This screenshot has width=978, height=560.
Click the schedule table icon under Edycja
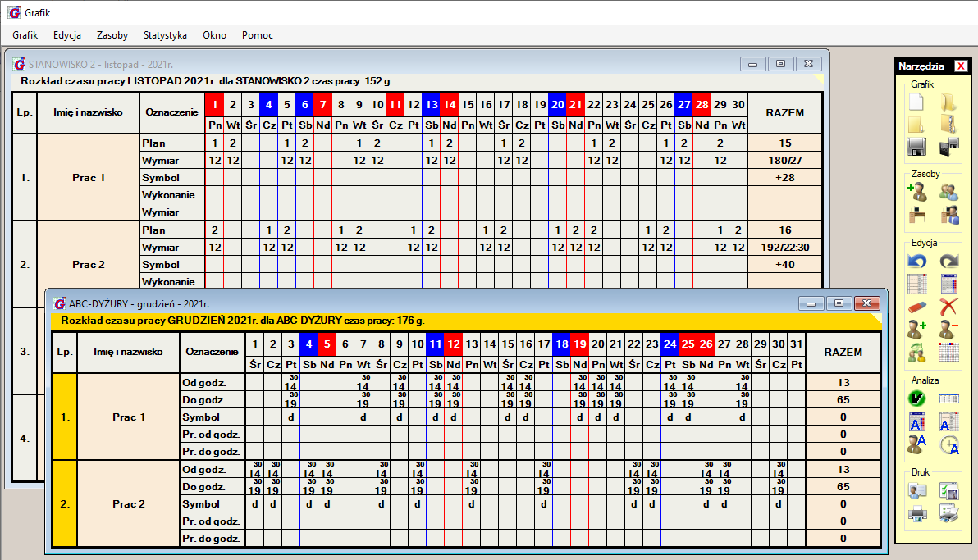[x=916, y=284]
